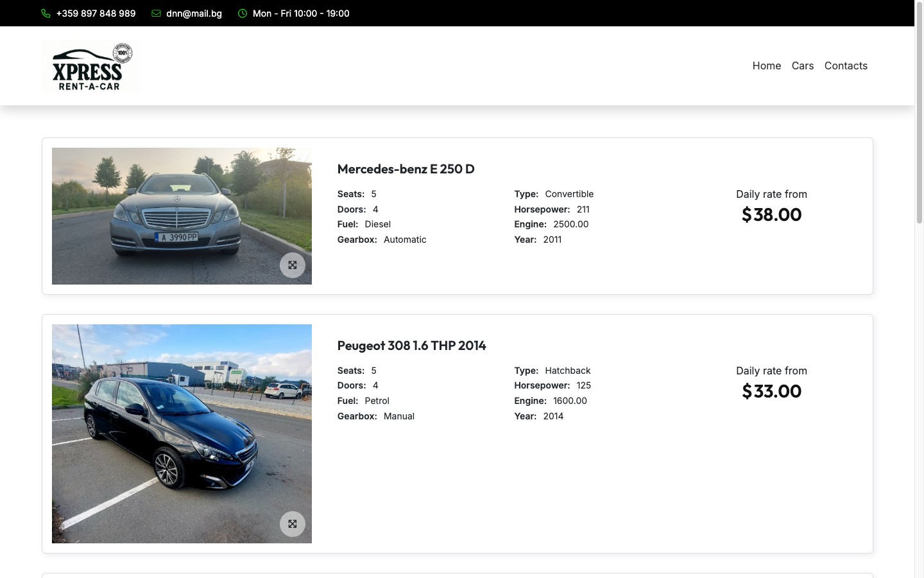
Task: Click the Diesel fuel value
Action: (x=377, y=224)
